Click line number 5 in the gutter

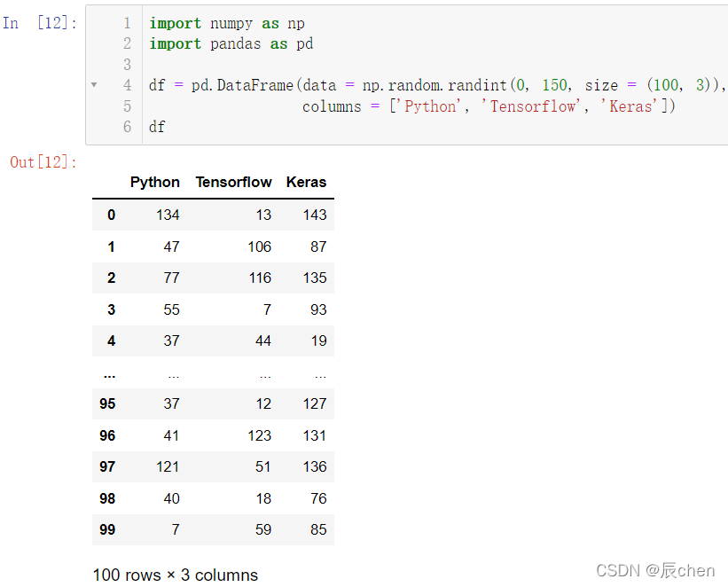click(x=127, y=106)
